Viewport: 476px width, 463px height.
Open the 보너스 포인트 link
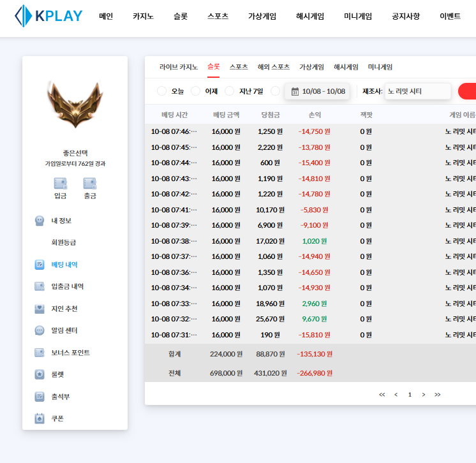click(70, 353)
